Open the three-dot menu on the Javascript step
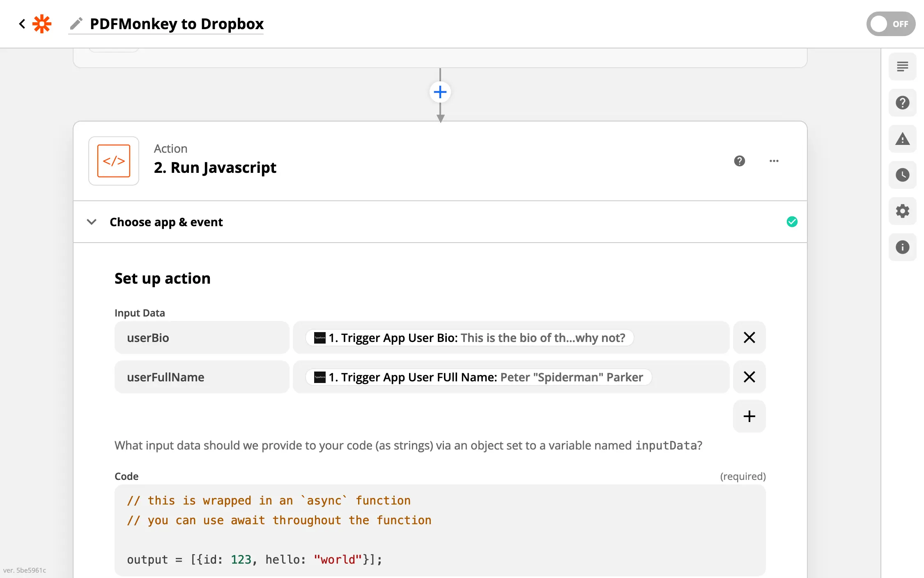 pyautogui.click(x=774, y=161)
